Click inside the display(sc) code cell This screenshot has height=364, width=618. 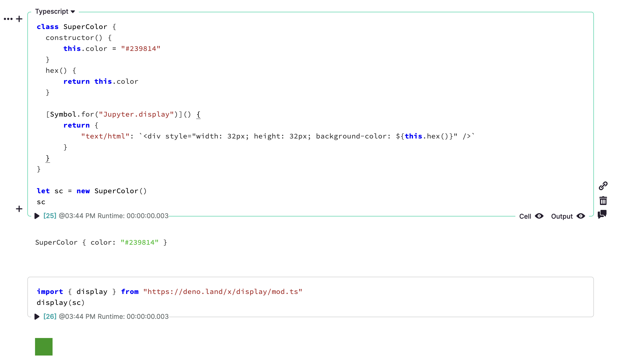tap(61, 303)
